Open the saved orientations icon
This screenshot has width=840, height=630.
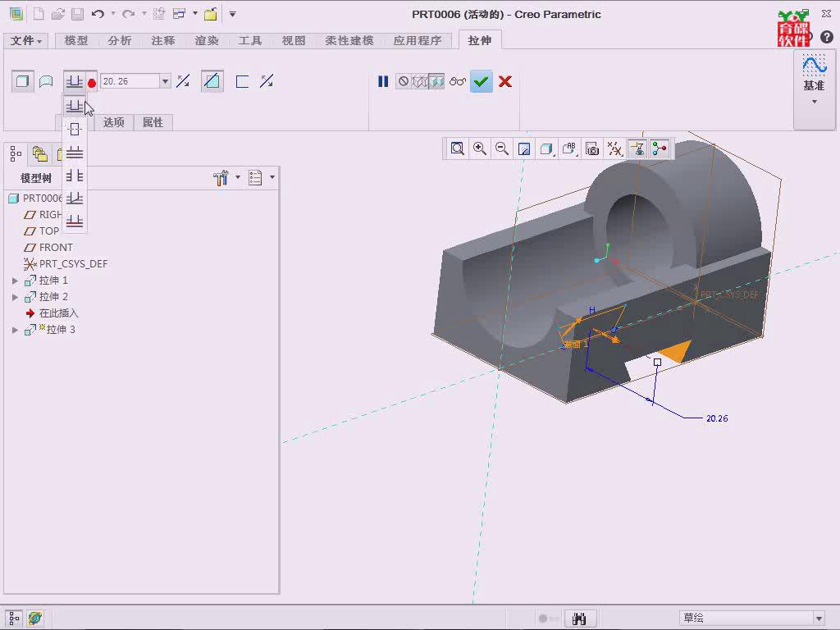tap(569, 148)
